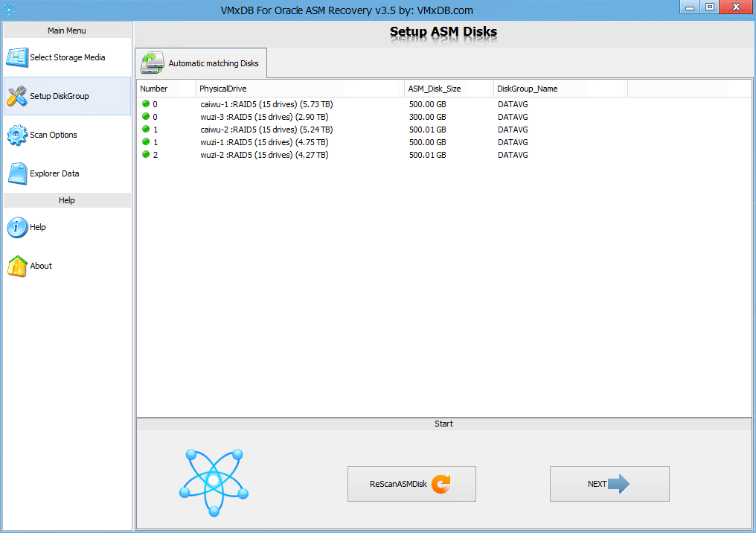Click the green status dot for wuzi-3
Viewport: 756px width, 533px height.
point(146,116)
